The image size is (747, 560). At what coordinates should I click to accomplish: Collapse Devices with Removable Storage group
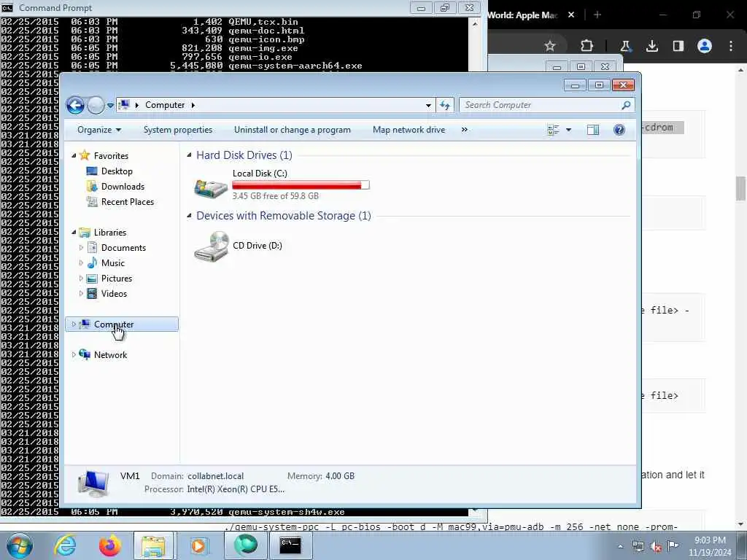(x=189, y=216)
